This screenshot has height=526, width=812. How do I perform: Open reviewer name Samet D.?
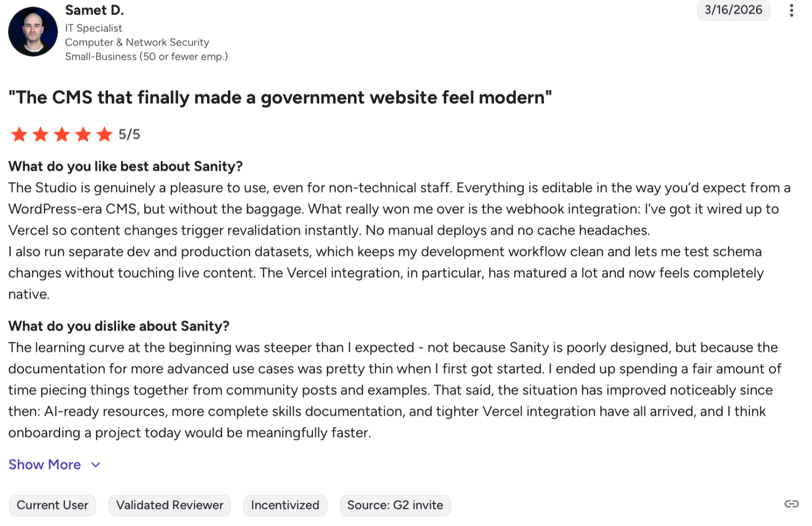pos(94,10)
